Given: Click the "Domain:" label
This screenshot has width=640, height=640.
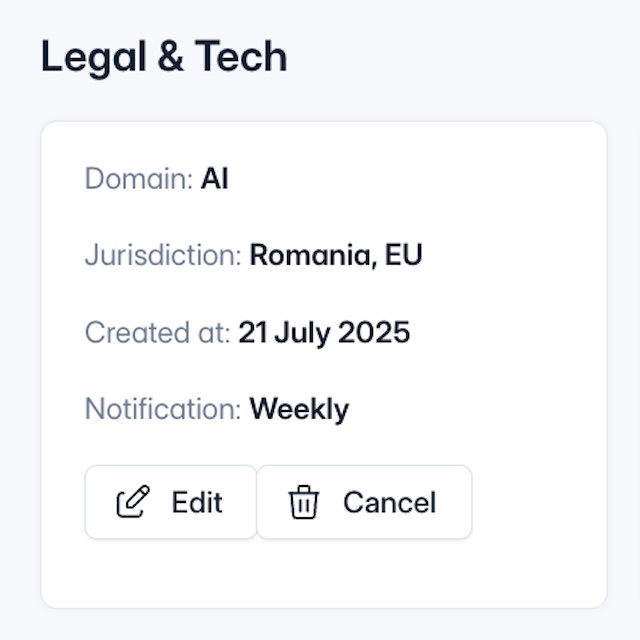Looking at the screenshot, I should coord(139,179).
